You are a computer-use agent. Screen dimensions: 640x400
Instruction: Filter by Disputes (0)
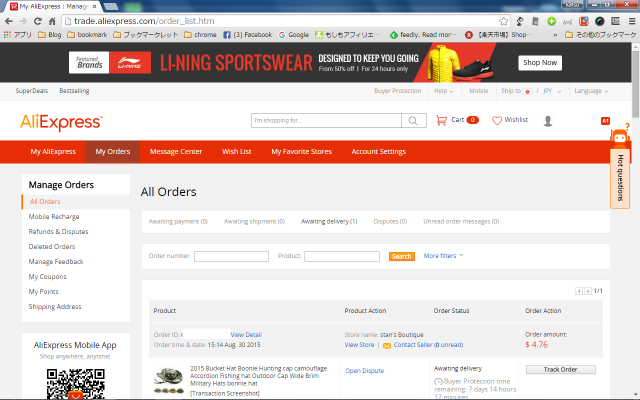click(390, 222)
